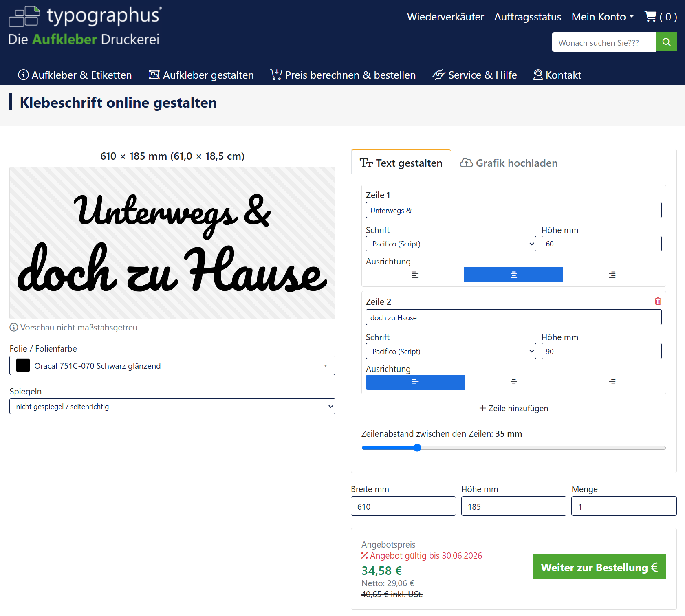Image resolution: width=685 pixels, height=616 pixels.
Task: Delete Zeile 2 with the trash icon
Action: pos(658,301)
